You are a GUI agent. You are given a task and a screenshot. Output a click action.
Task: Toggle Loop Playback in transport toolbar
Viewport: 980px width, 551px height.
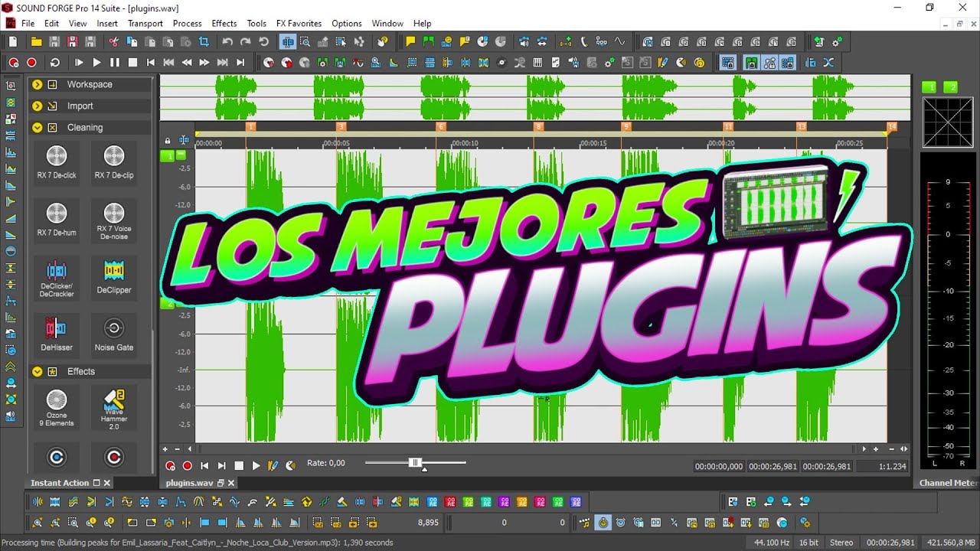tap(55, 63)
